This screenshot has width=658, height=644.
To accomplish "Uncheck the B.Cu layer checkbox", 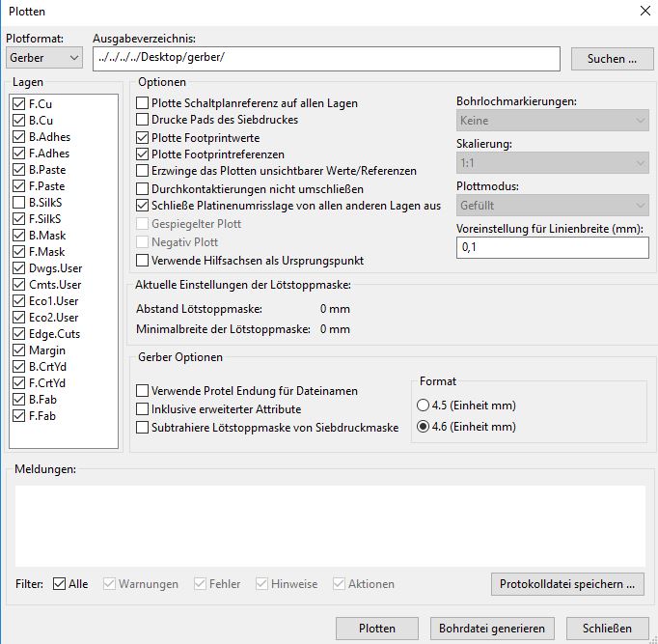I will pos(18,121).
